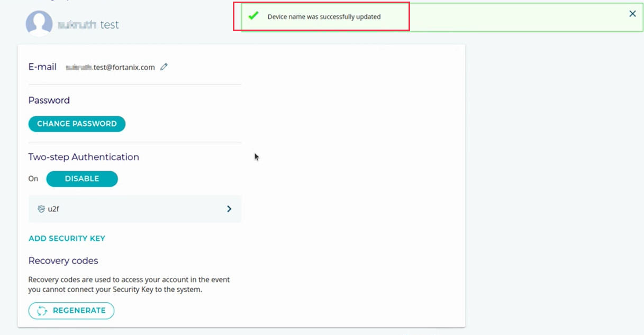Disable two-step authentication
The width and height of the screenshot is (644, 335).
point(82,179)
